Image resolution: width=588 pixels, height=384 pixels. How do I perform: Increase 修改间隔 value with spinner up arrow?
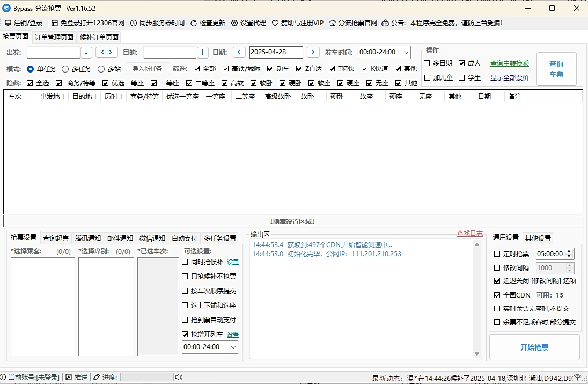pos(569,265)
